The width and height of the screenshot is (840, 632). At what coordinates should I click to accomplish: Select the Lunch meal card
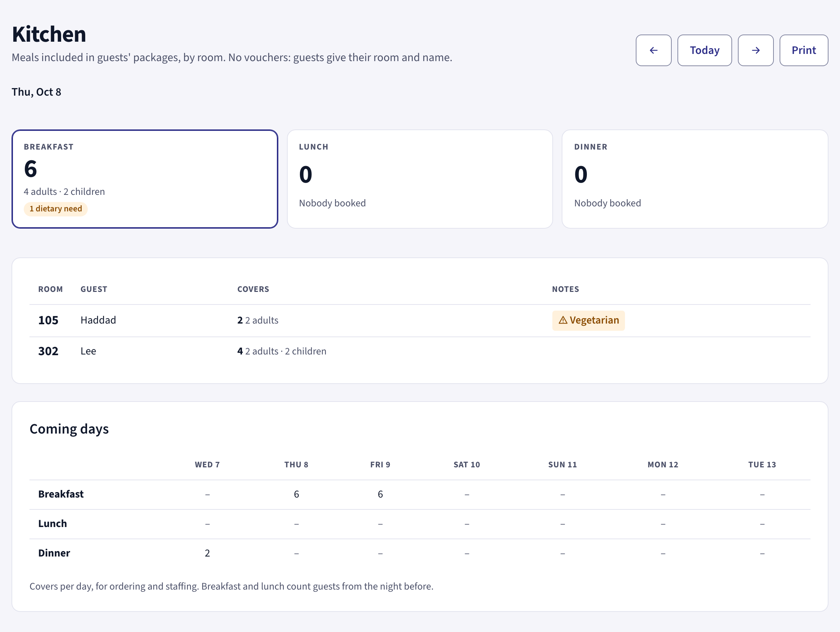[420, 179]
